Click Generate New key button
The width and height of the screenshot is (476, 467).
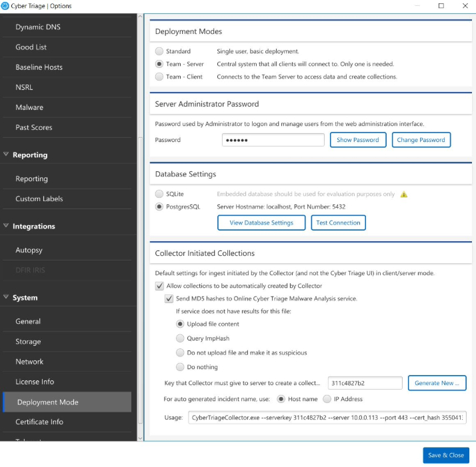click(437, 383)
